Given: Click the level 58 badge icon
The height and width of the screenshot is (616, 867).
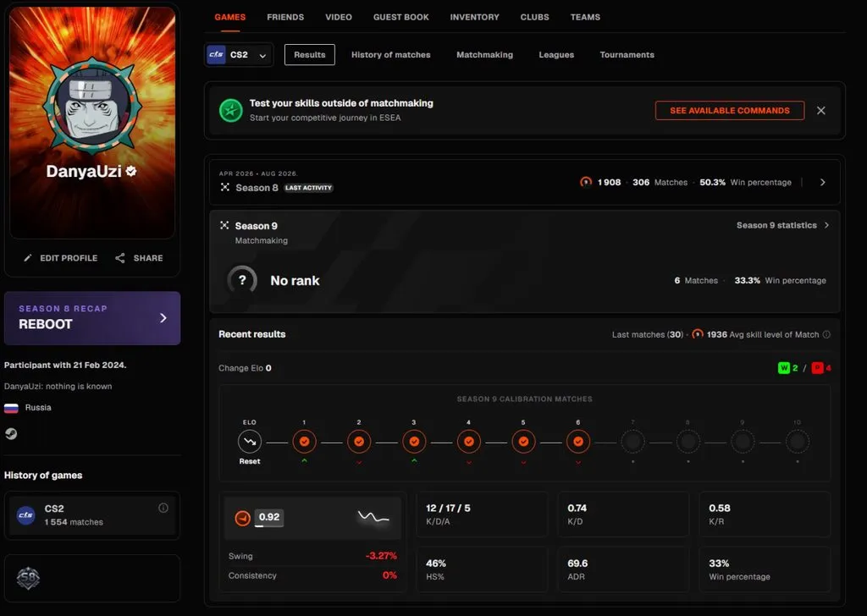Looking at the screenshot, I should [x=28, y=579].
